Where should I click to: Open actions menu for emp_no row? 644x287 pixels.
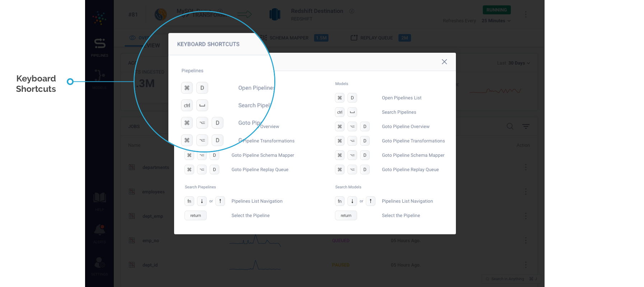526,240
